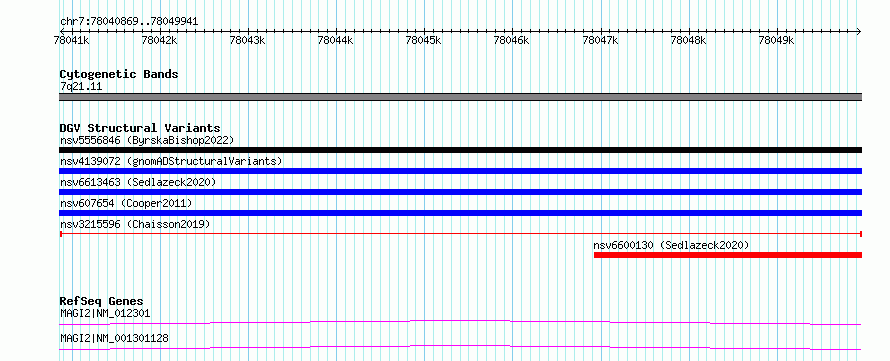Select the blue bar under nsv4139072
This screenshot has width=890, height=361.
tap(460, 171)
